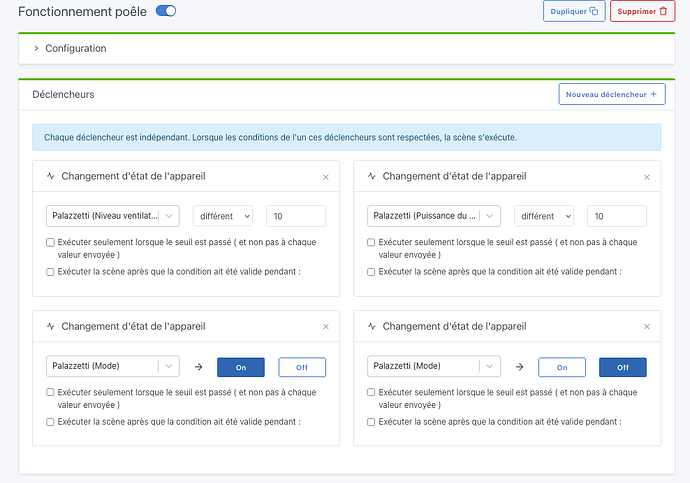
Task: Toggle the Fonctionnement poêle scene switch
Action: tap(166, 11)
